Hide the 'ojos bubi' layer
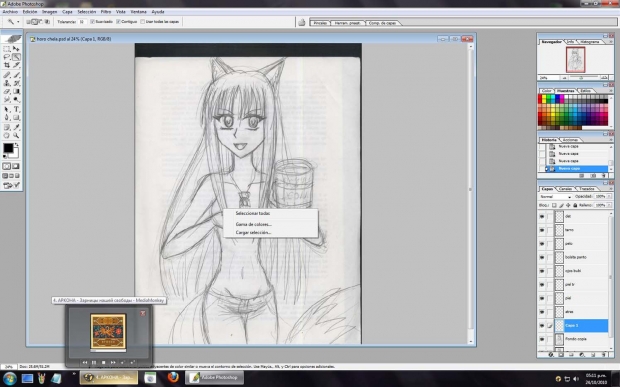The width and height of the screenshot is (620, 387). 542,271
